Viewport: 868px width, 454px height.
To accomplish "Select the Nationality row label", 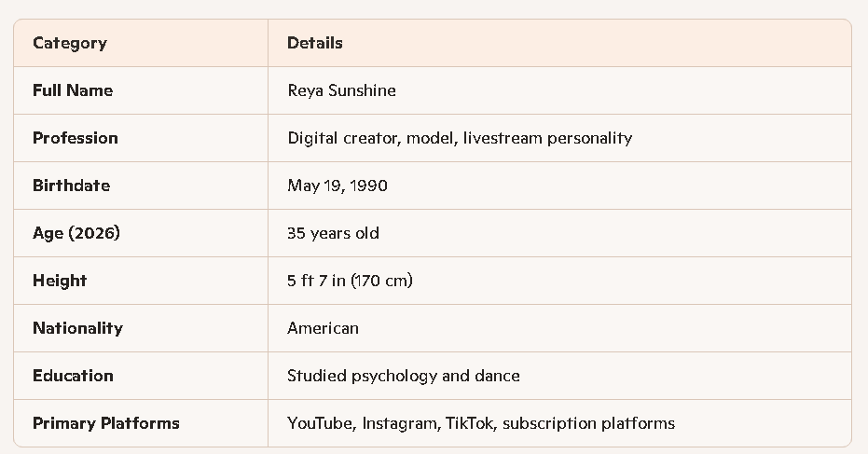I will [77, 328].
